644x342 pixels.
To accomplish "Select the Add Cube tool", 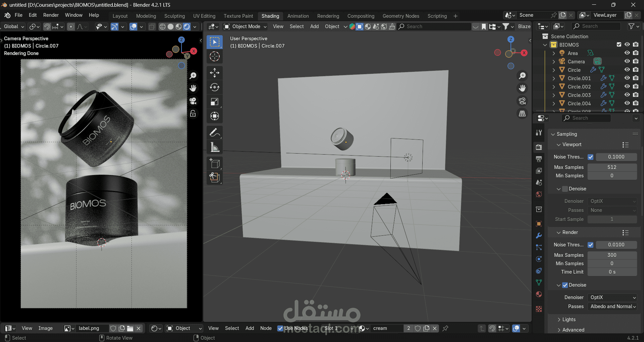I will point(215,164).
